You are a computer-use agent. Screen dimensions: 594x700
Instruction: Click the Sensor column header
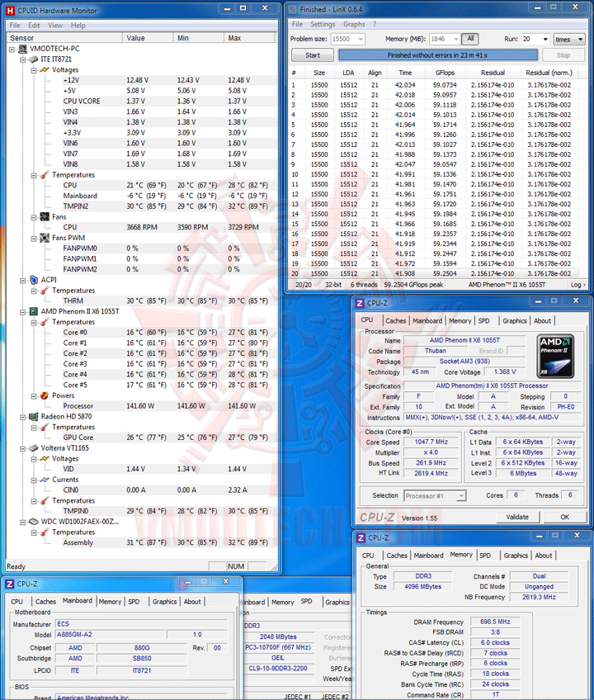tap(64, 39)
